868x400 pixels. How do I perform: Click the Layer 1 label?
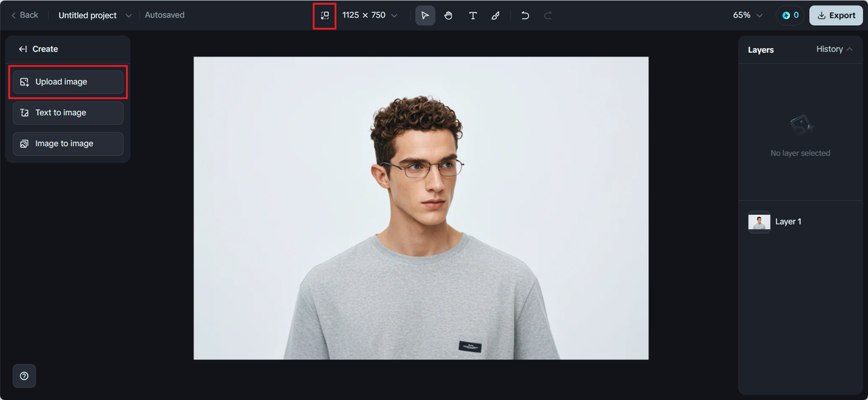tap(788, 222)
